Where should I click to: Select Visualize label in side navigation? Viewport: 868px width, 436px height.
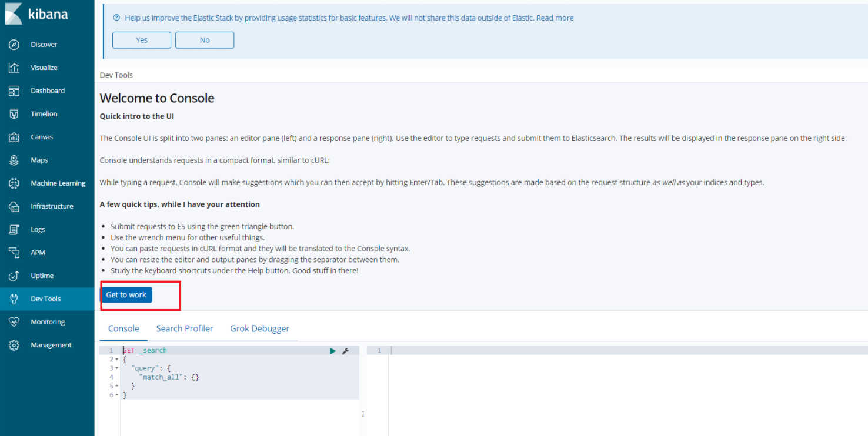(x=44, y=68)
